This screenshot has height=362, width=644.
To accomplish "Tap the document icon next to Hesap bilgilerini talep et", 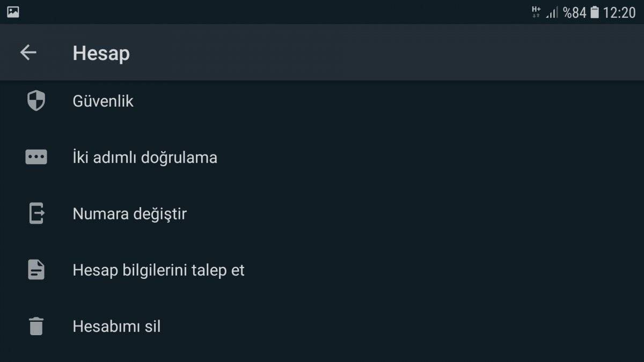I will 35,270.
